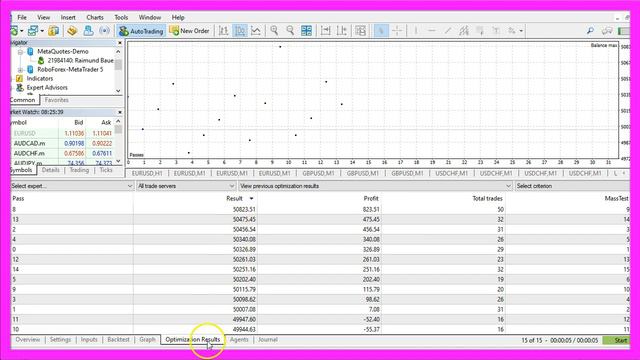Image resolution: width=640 pixels, height=360 pixels.
Task: Open the New Chart dropdown arrow
Action: (22, 31)
